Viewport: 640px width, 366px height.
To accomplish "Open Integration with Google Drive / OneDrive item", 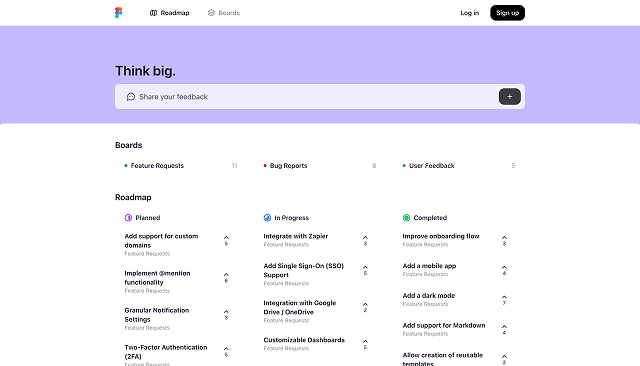I will (x=300, y=308).
